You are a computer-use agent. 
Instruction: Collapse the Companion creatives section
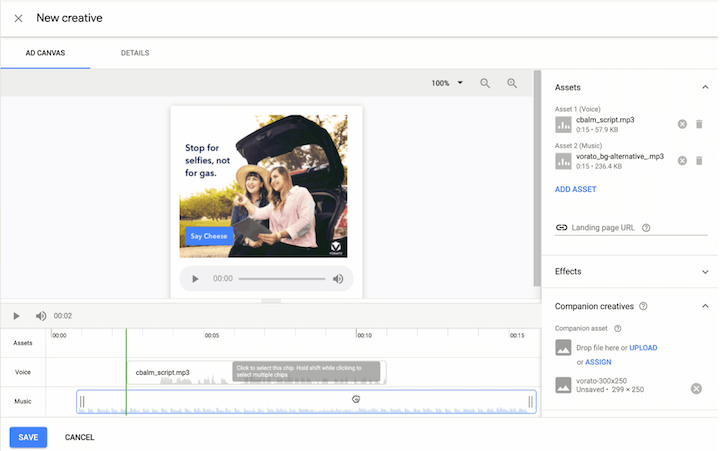click(x=705, y=306)
